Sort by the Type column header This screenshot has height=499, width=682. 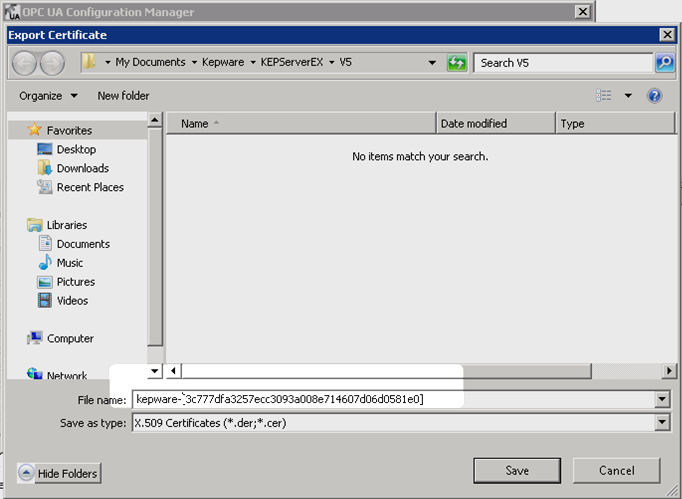[x=615, y=124]
